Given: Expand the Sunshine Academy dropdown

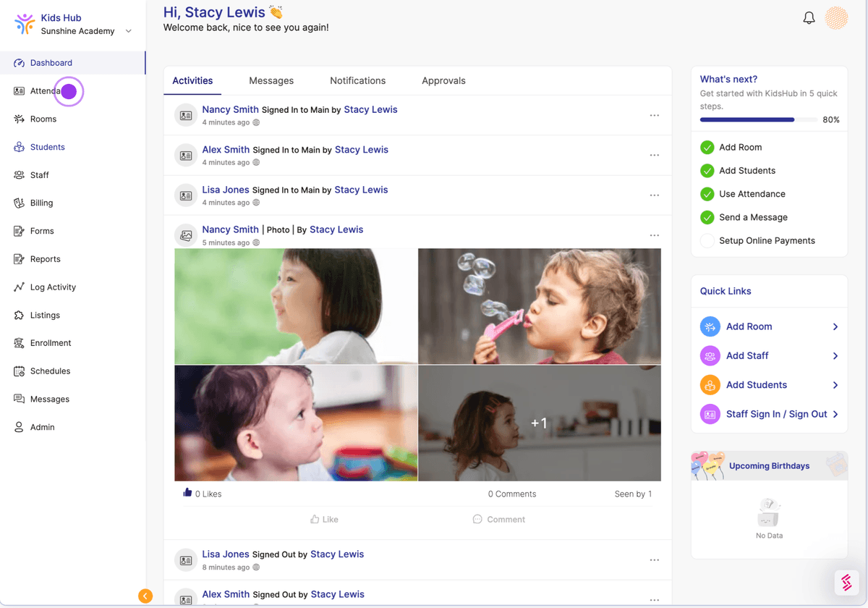Looking at the screenshot, I should click(x=129, y=31).
